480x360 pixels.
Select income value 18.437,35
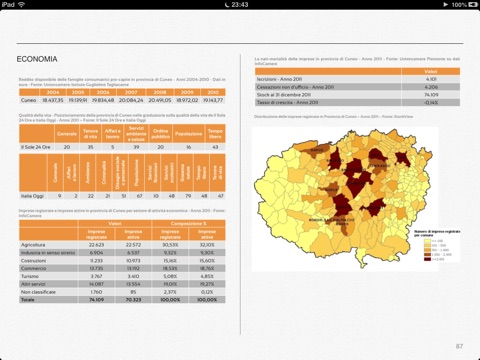pyautogui.click(x=53, y=100)
